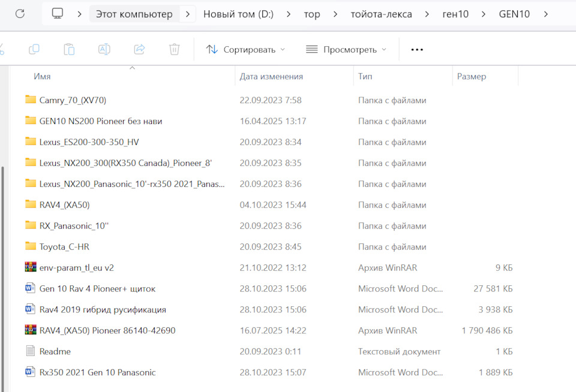Sort by Размер column header

[x=472, y=76]
